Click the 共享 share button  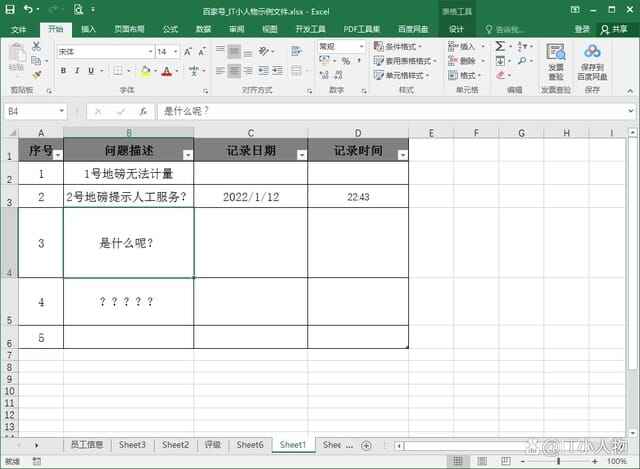pyautogui.click(x=617, y=29)
